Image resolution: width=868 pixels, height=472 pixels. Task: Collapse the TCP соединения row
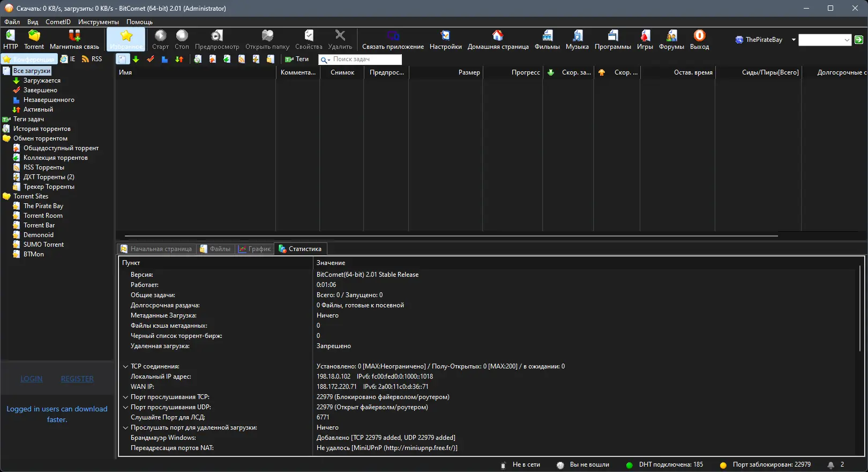[125, 366]
